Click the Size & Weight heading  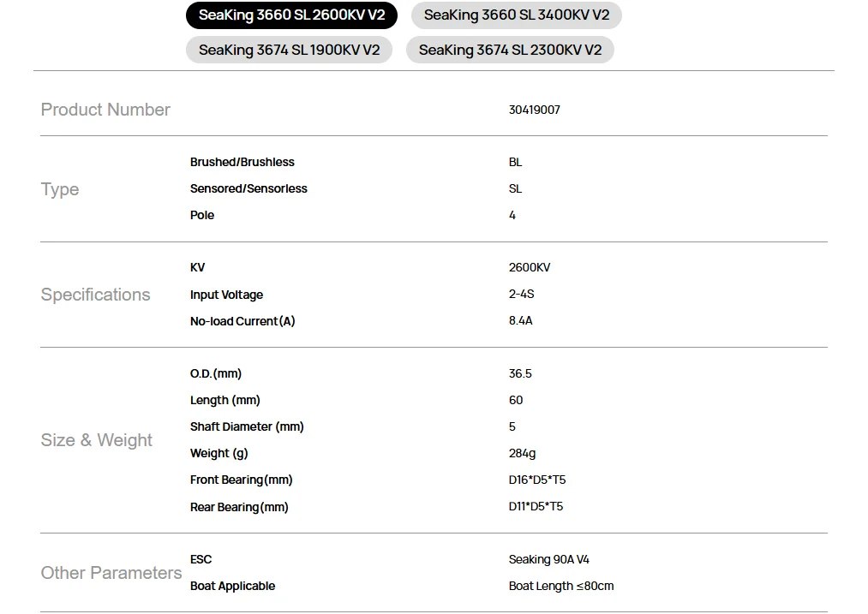[x=96, y=440]
